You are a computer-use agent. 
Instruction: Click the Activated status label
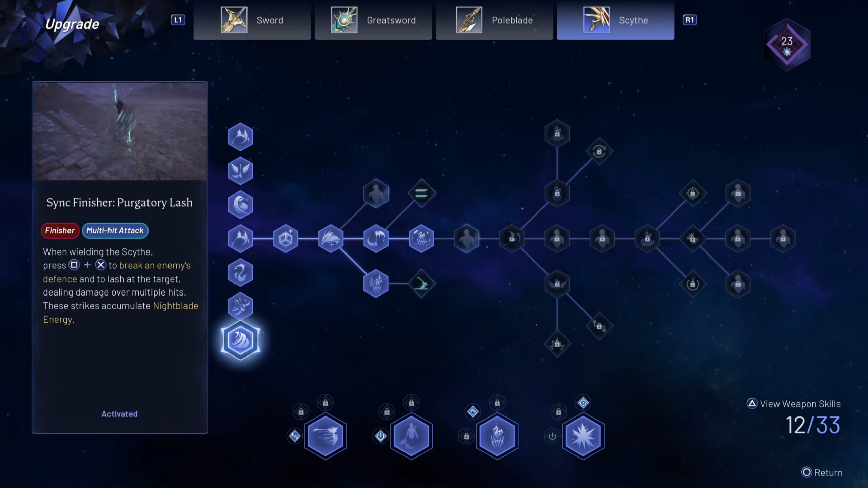pos(120,414)
